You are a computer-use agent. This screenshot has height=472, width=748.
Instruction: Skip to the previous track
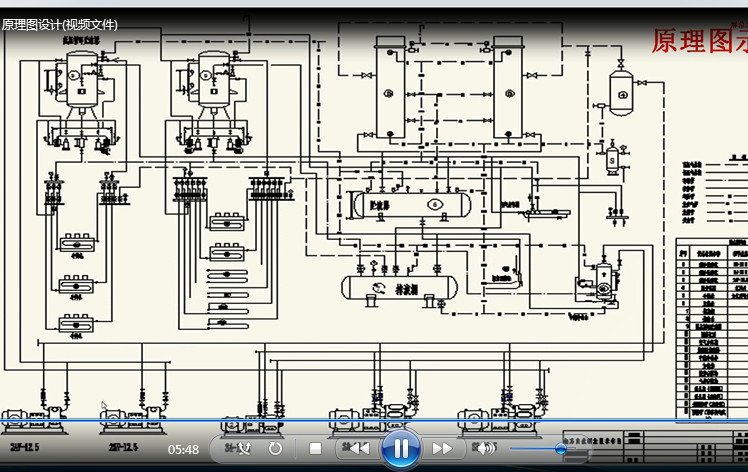(360, 449)
